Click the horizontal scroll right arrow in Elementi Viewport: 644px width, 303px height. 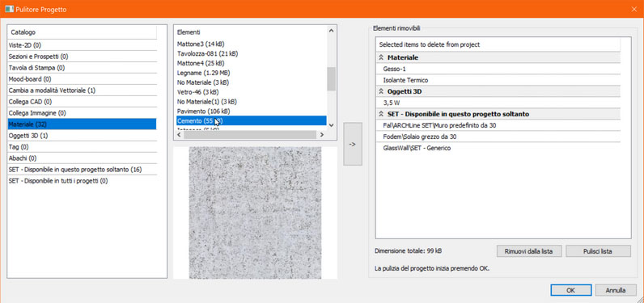coord(321,134)
